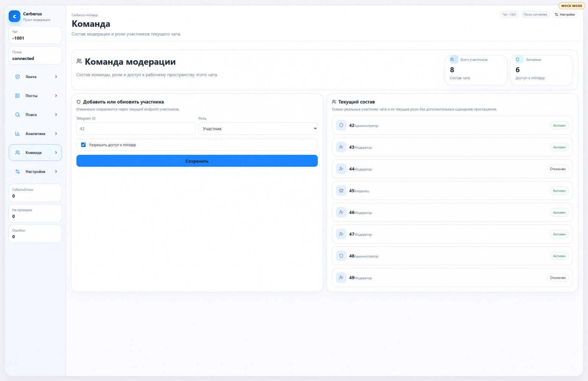588x381 pixels.
Task: Click the Активен badge for member 42
Action: click(x=559, y=125)
